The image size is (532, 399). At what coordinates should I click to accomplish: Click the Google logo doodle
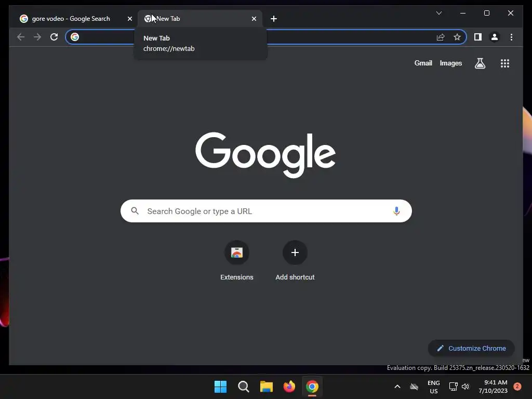point(265,155)
